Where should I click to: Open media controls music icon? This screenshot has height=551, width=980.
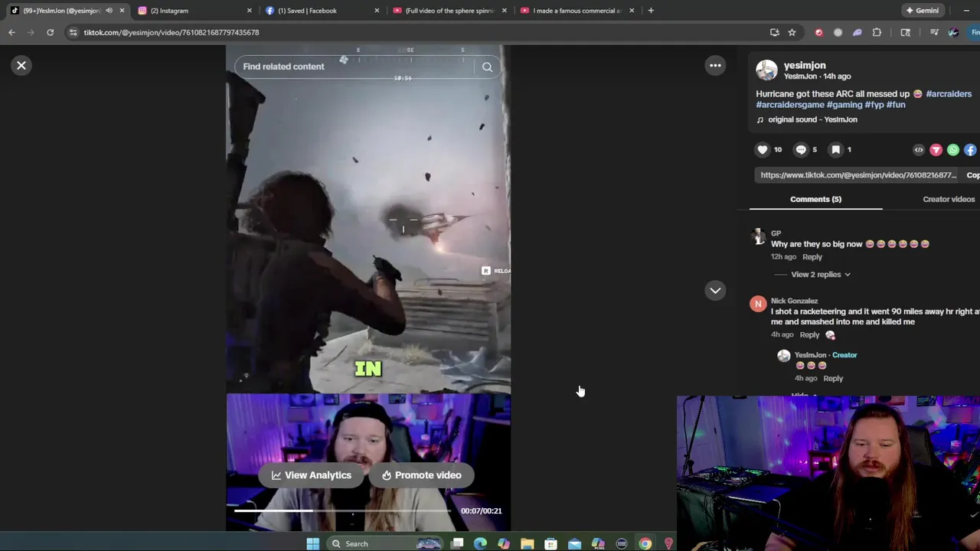click(x=934, y=32)
